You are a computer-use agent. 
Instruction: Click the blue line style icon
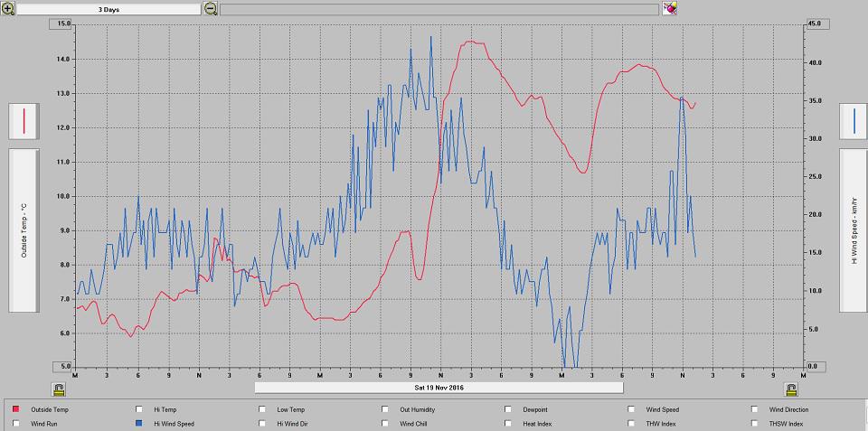click(854, 120)
